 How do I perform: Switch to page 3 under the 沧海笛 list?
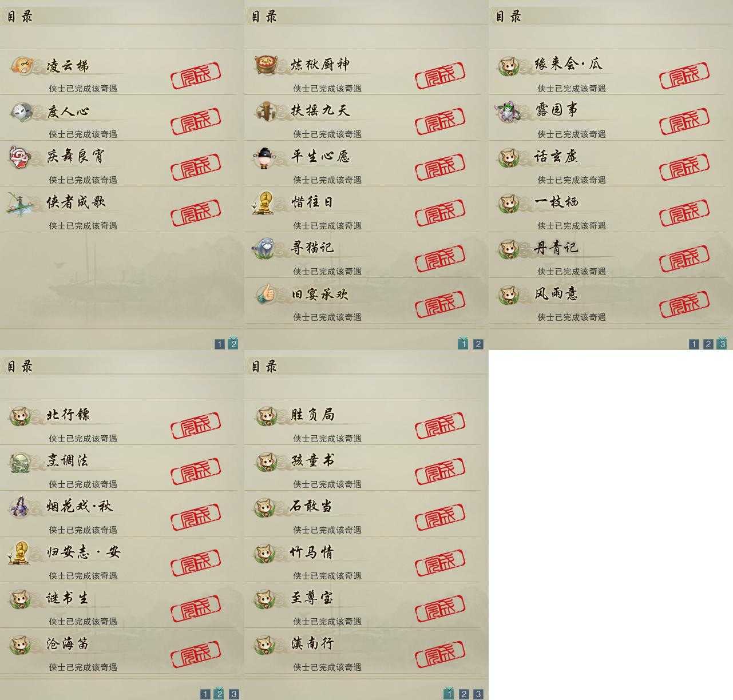(x=234, y=694)
